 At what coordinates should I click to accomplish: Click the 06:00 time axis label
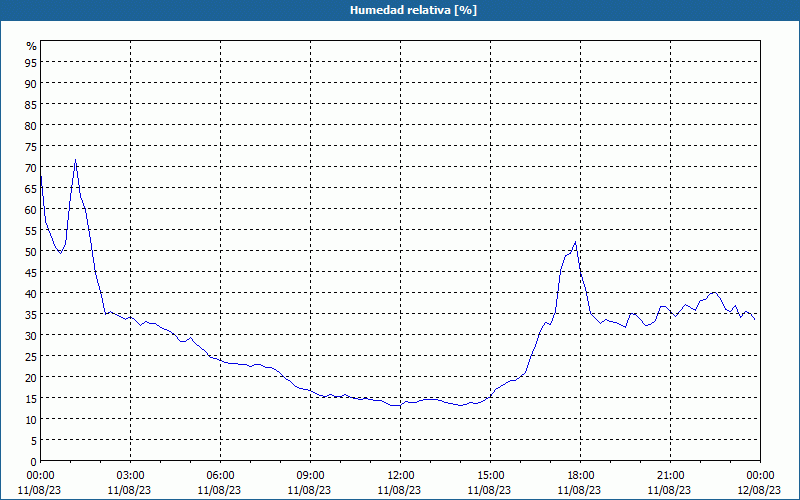tap(220, 476)
